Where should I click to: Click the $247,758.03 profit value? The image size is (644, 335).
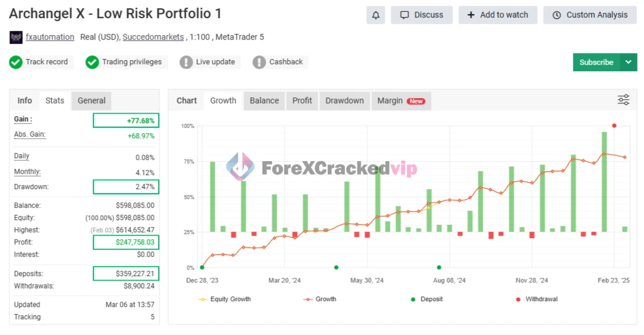tap(135, 242)
